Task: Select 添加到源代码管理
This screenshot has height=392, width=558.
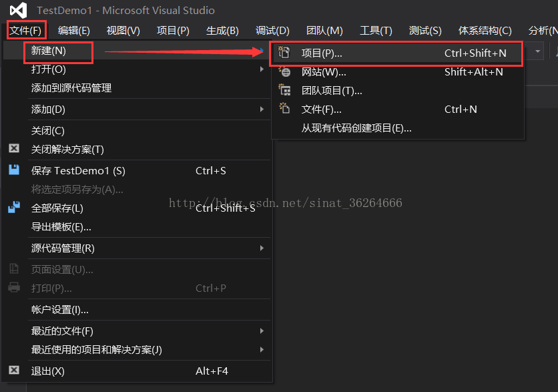Action: (137, 87)
